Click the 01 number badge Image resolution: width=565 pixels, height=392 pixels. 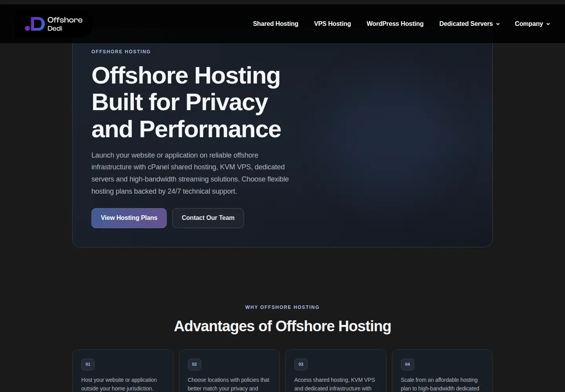coord(88,364)
